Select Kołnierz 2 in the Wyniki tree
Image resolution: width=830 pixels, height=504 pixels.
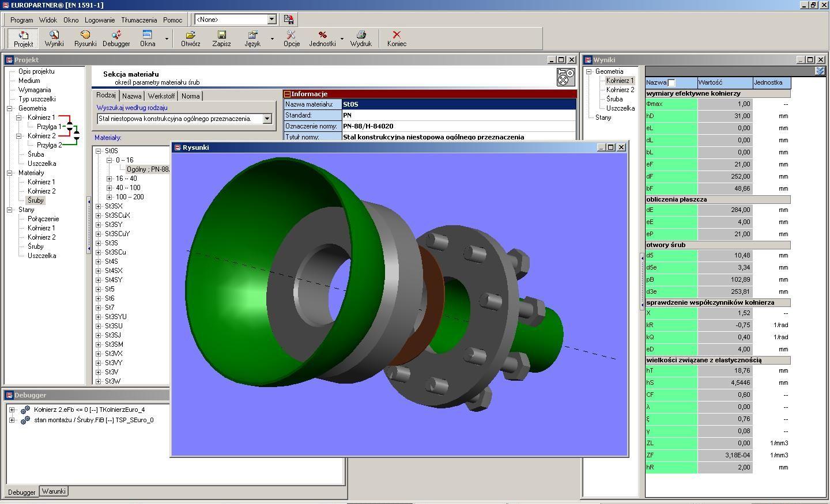coord(620,90)
